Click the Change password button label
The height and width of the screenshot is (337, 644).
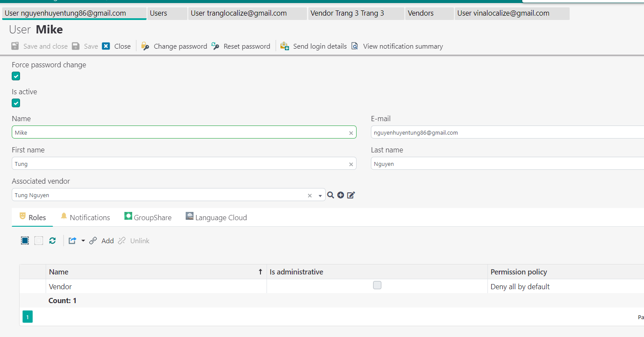(x=180, y=46)
